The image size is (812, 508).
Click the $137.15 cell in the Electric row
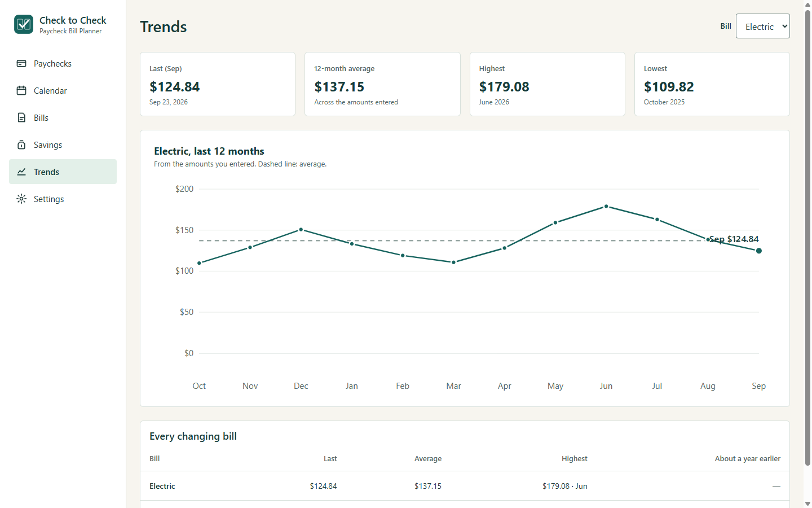pyautogui.click(x=428, y=486)
